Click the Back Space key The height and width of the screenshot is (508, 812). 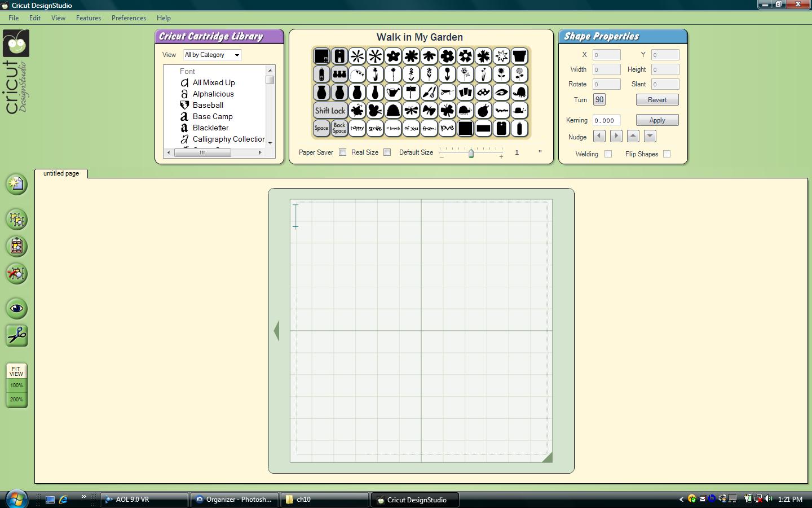pyautogui.click(x=339, y=128)
